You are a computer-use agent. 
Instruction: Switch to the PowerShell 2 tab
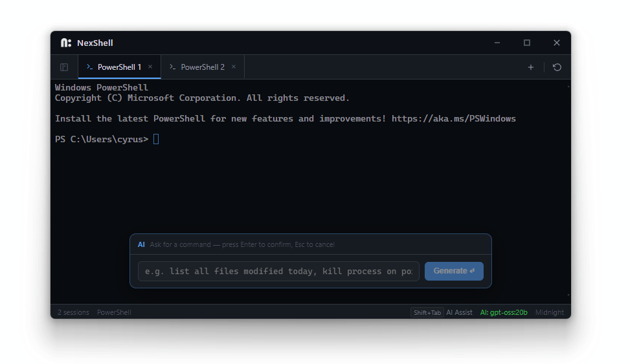(203, 67)
